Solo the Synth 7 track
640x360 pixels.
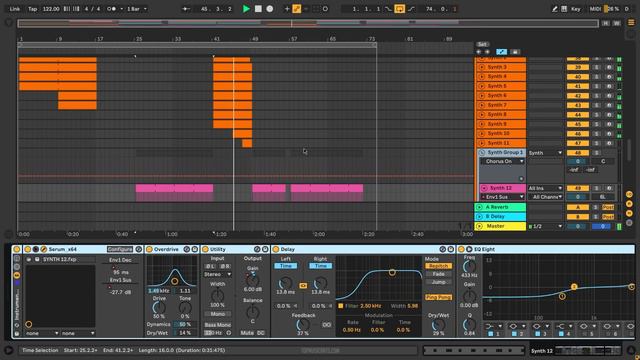tap(596, 105)
